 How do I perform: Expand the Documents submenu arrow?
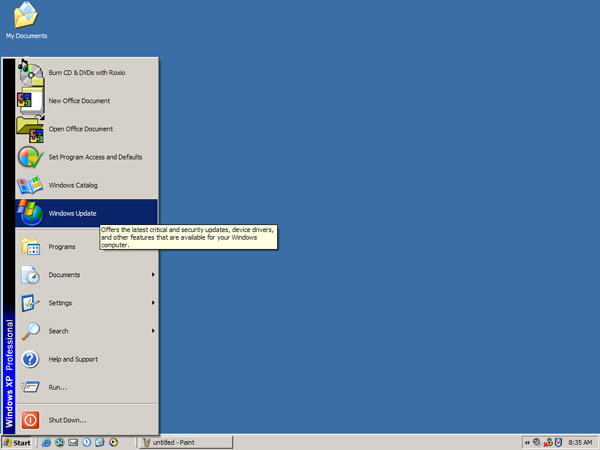[x=153, y=275]
